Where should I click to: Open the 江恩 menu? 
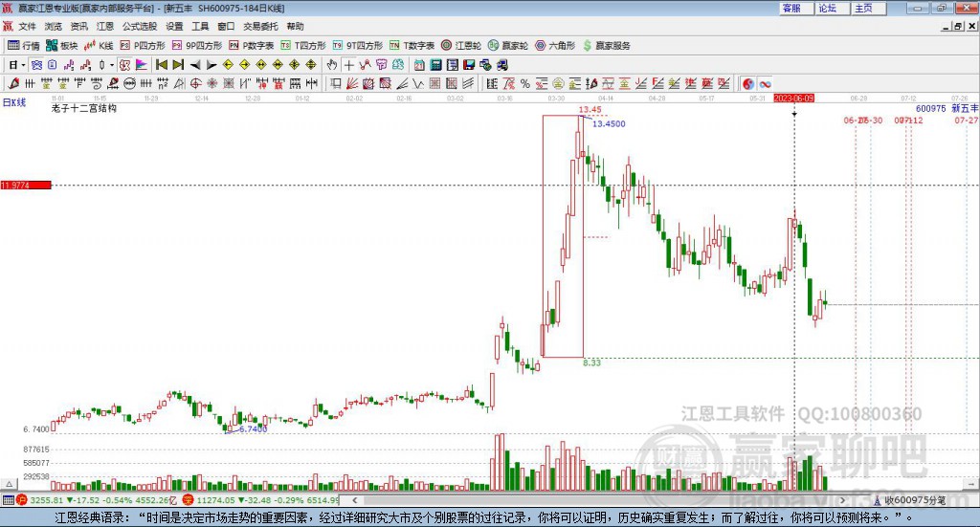[105, 26]
